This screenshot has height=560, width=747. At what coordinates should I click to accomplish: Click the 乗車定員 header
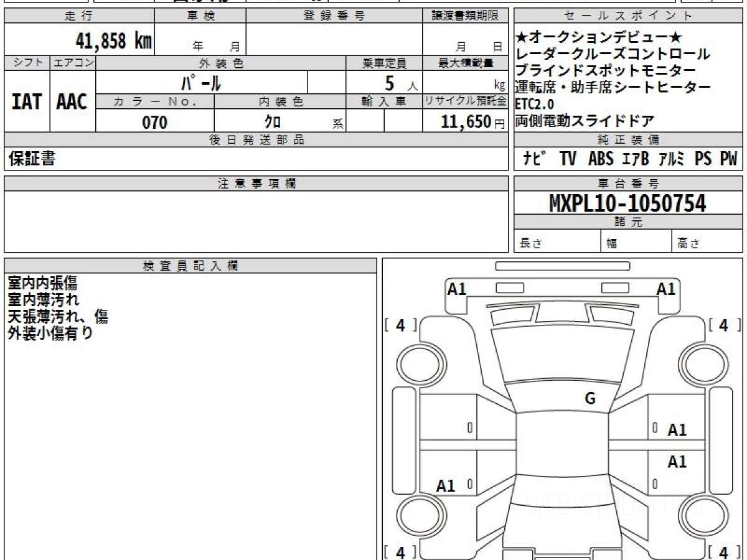(x=385, y=63)
